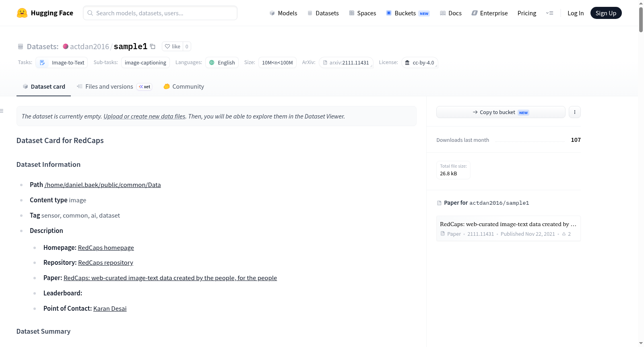Screen dimensions: 644x347
Task: Select the English language tag
Action: (x=222, y=62)
